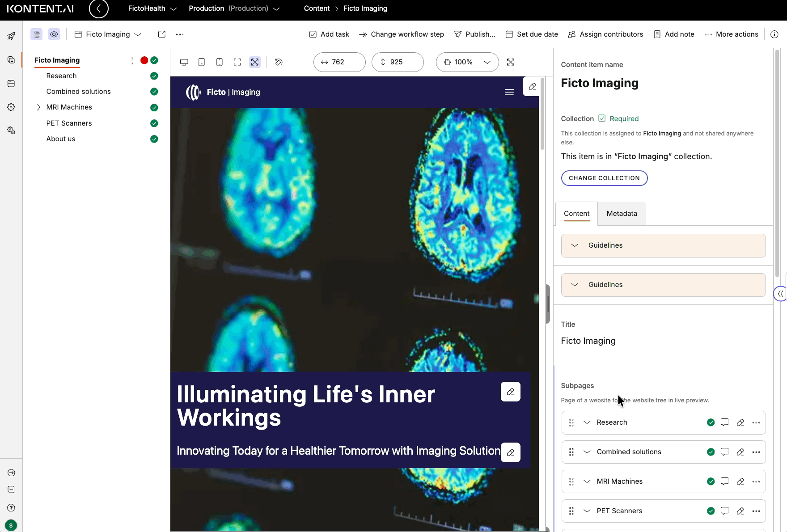
Task: Open the hamburger menu in the preview header
Action: point(509,92)
